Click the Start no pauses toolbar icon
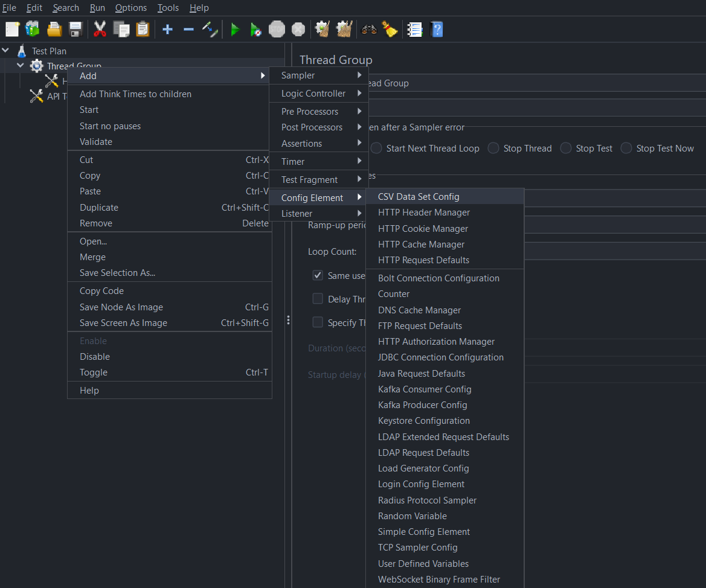This screenshot has height=588, width=706. [x=254, y=28]
